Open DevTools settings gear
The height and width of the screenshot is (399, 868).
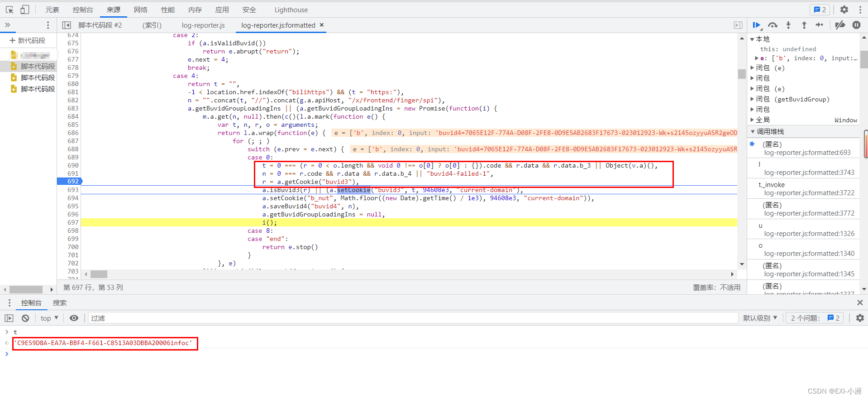click(844, 10)
